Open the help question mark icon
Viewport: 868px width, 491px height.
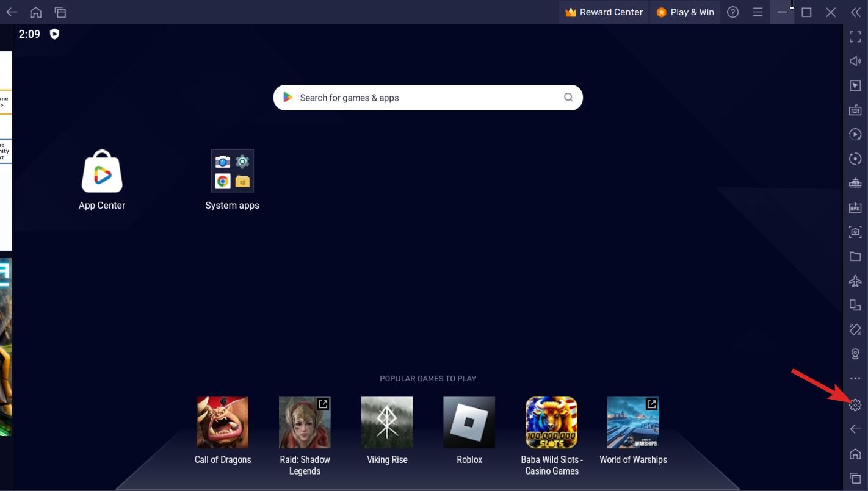[x=733, y=12]
